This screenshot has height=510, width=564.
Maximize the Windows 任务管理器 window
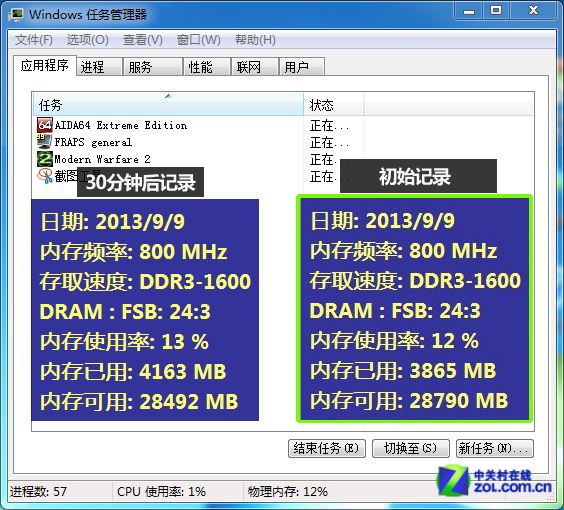(496, 11)
